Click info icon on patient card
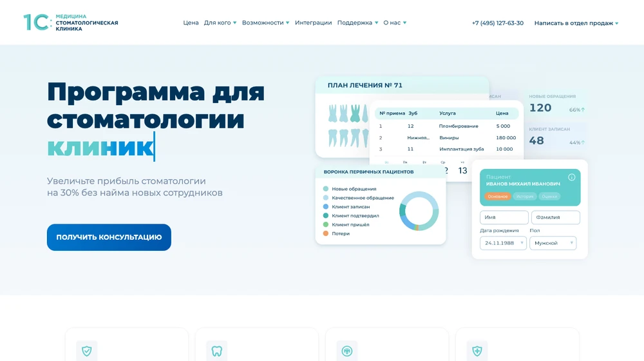The height and width of the screenshot is (361, 644). tap(572, 177)
